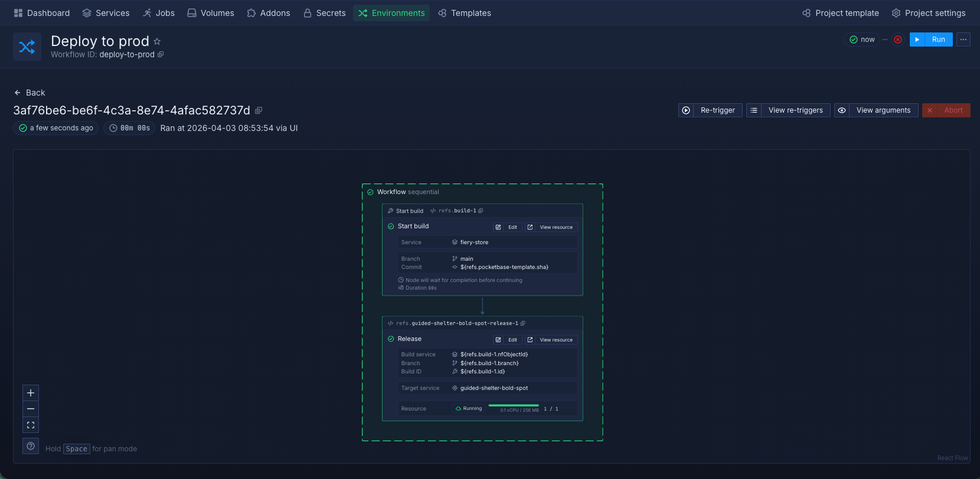Edit the Release node

(x=507, y=340)
